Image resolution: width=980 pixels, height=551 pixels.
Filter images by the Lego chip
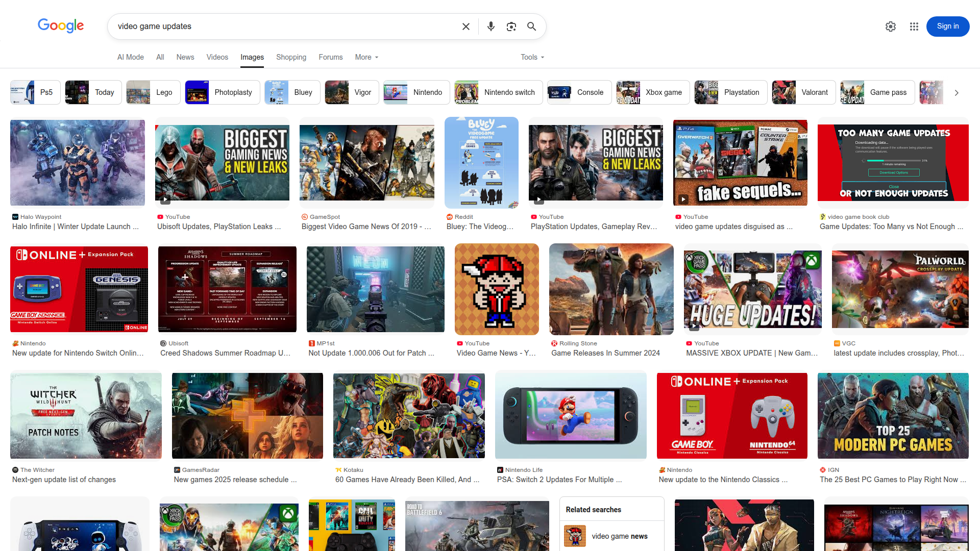pyautogui.click(x=153, y=92)
